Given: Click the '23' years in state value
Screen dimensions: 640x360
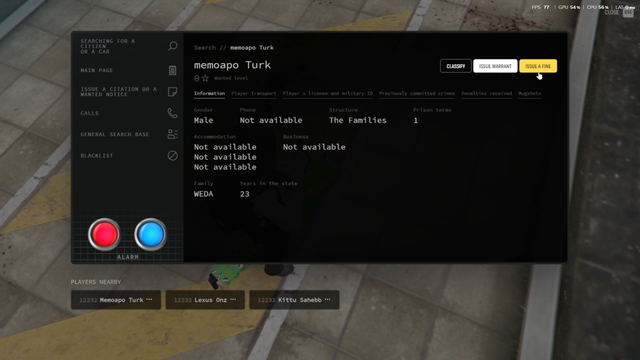Looking at the screenshot, I should point(244,194).
